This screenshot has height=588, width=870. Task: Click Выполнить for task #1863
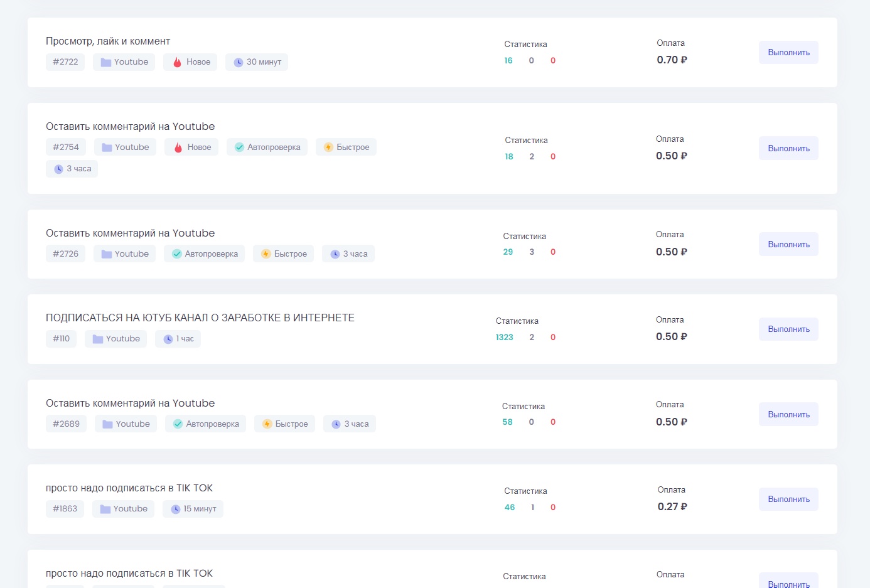tap(788, 499)
